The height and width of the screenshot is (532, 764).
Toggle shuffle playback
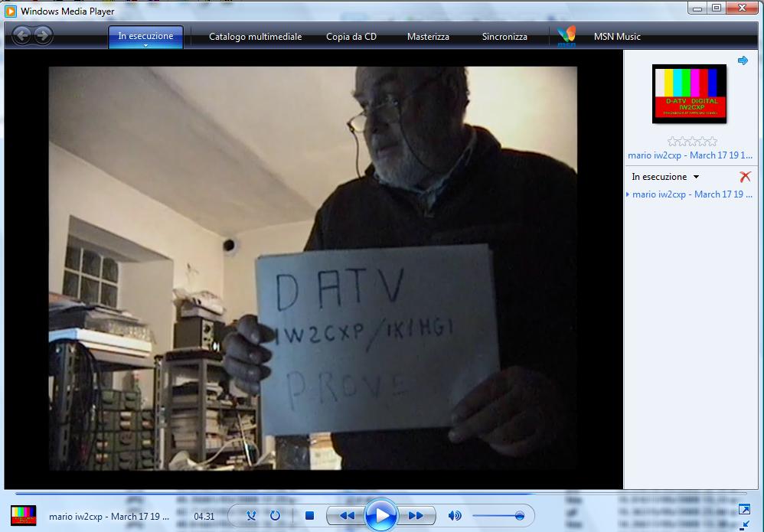click(251, 515)
